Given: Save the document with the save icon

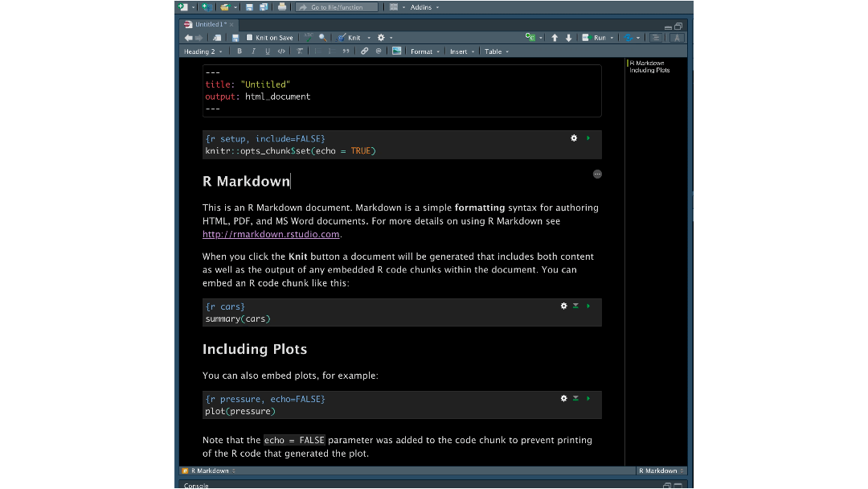Looking at the screenshot, I should click(x=235, y=37).
